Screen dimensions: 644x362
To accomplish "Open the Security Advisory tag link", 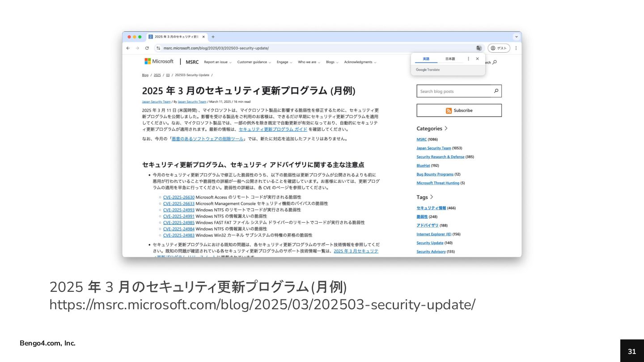I will pyautogui.click(x=431, y=252).
